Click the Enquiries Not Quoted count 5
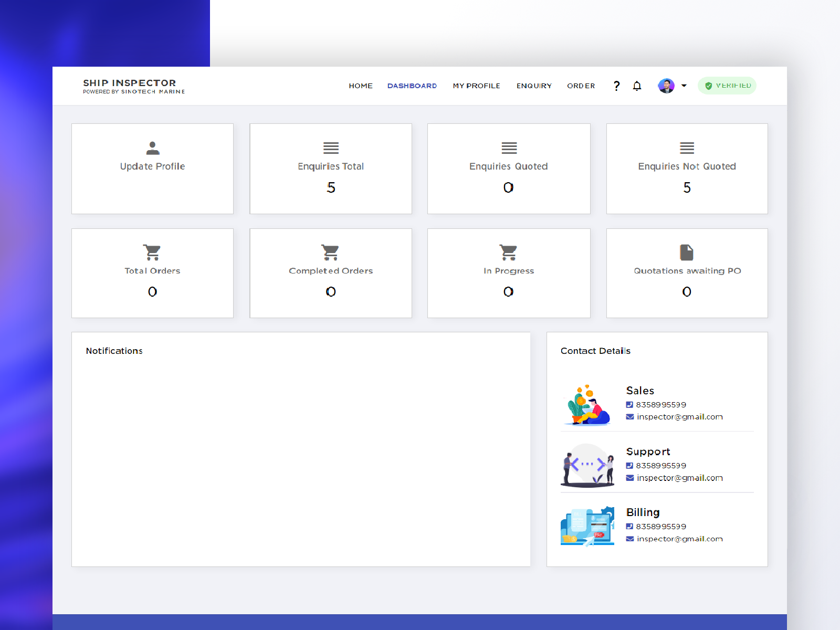This screenshot has width=840, height=630. pos(687,187)
